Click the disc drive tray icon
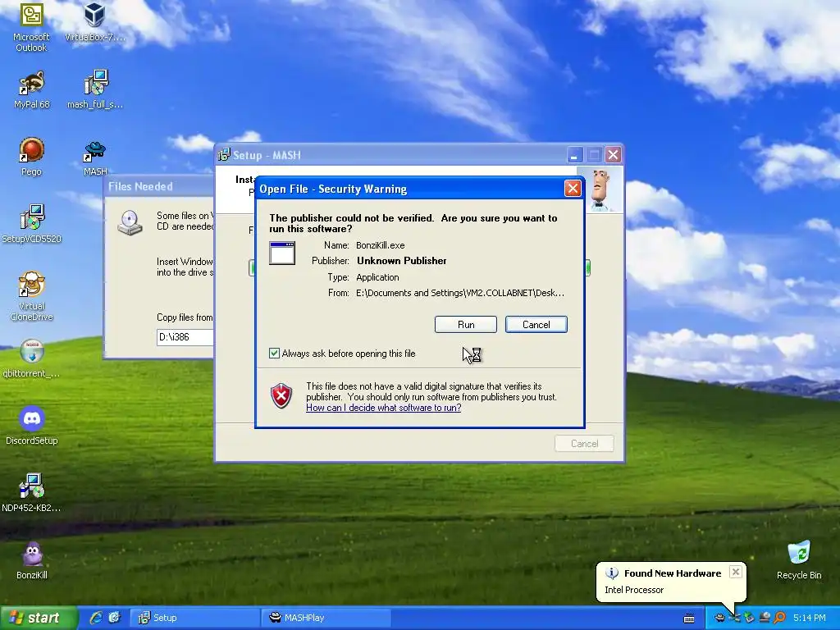Screen dimensions: 840x630 765,618
